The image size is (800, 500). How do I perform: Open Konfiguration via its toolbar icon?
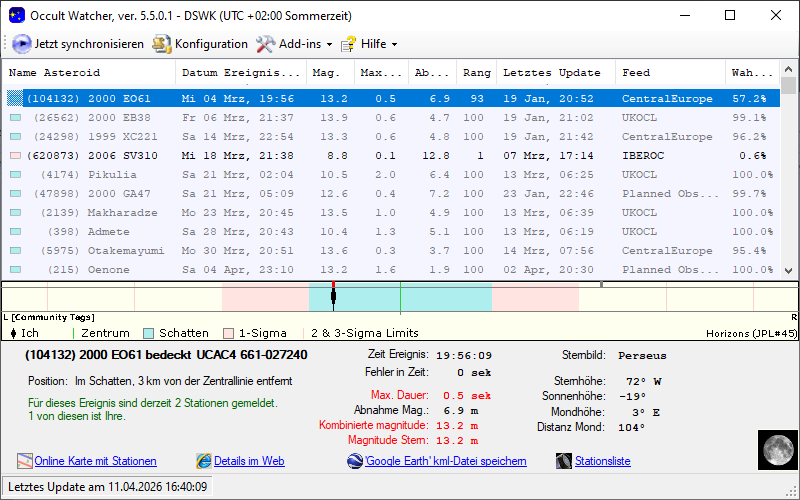coord(162,44)
